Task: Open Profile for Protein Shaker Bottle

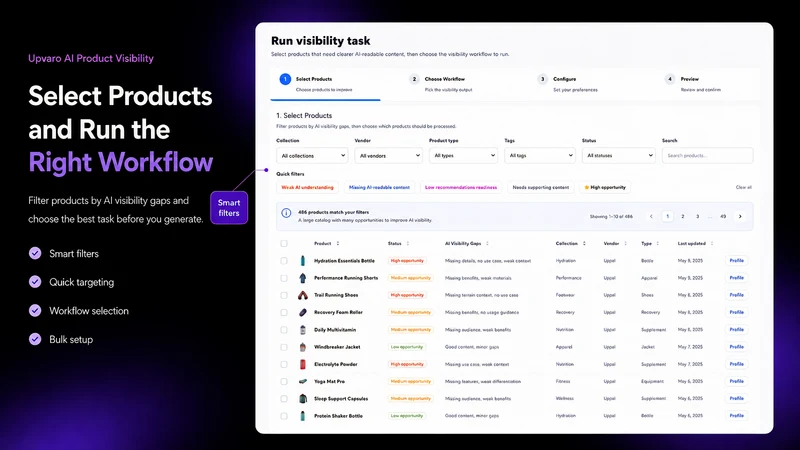Action: 736,416
